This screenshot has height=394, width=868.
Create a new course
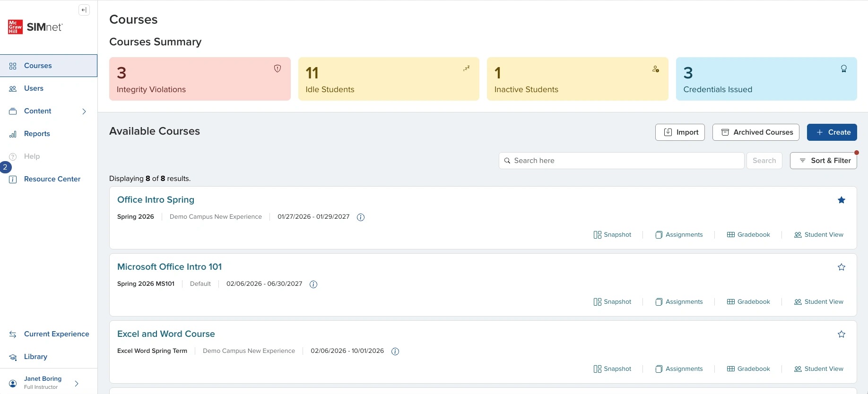pos(832,132)
